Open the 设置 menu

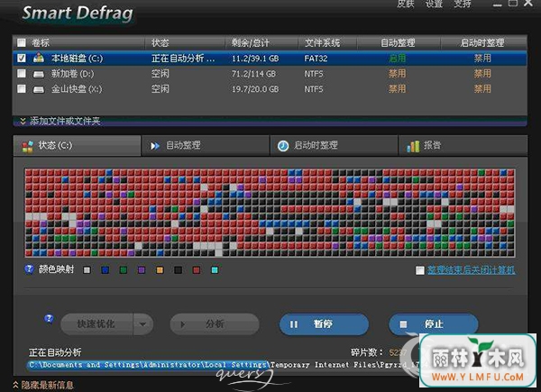[434, 4]
